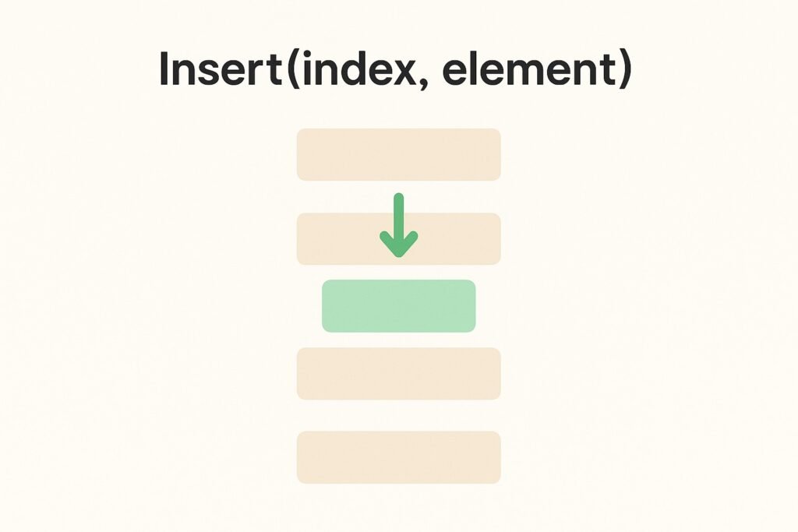798x532 pixels.
Task: Click the green downward arrow
Action: 398,225
